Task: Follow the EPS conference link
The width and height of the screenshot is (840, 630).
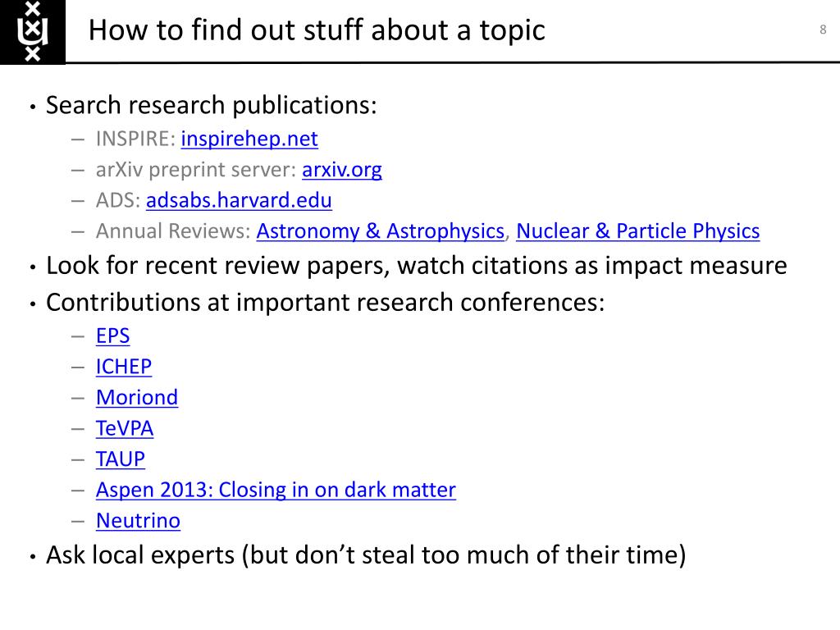Action: (x=112, y=336)
